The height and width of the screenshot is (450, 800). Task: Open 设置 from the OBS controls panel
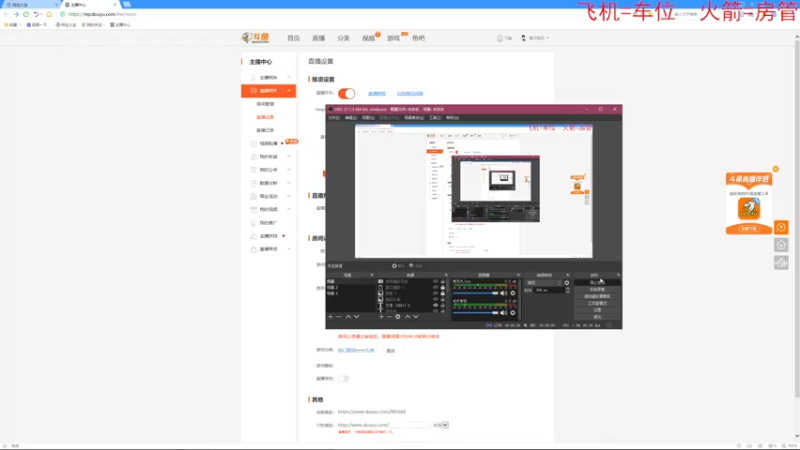point(597,310)
